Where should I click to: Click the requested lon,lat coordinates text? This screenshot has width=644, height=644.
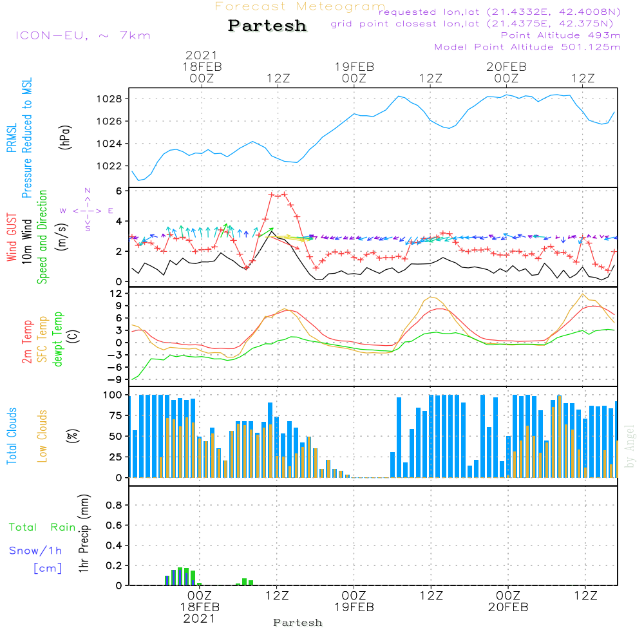point(500,12)
